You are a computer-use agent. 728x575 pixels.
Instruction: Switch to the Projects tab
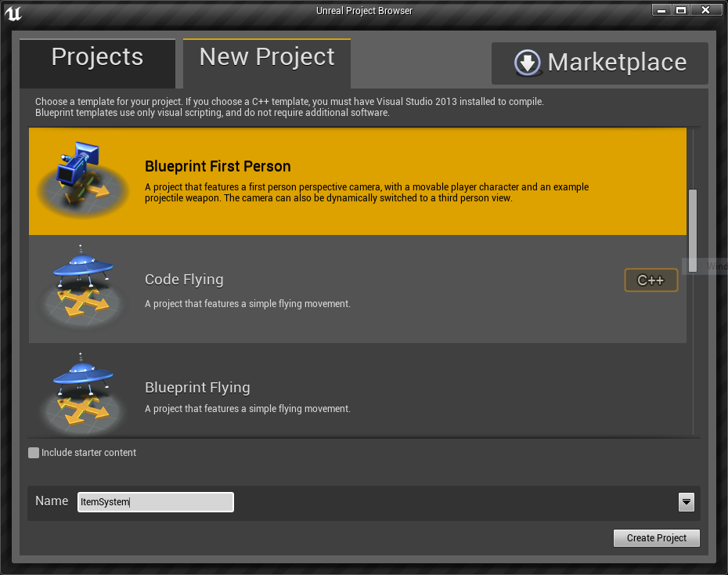(x=98, y=63)
